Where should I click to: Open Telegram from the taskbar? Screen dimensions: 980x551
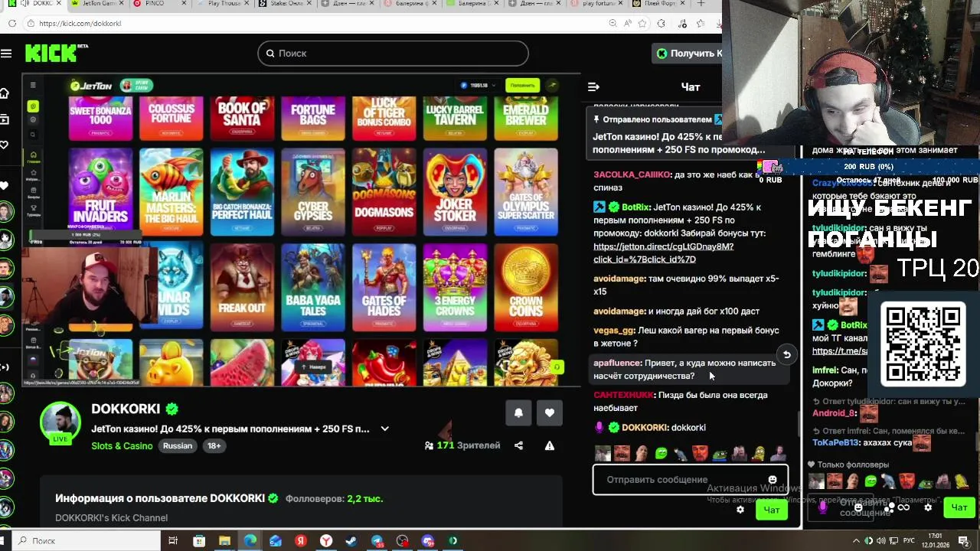(377, 541)
